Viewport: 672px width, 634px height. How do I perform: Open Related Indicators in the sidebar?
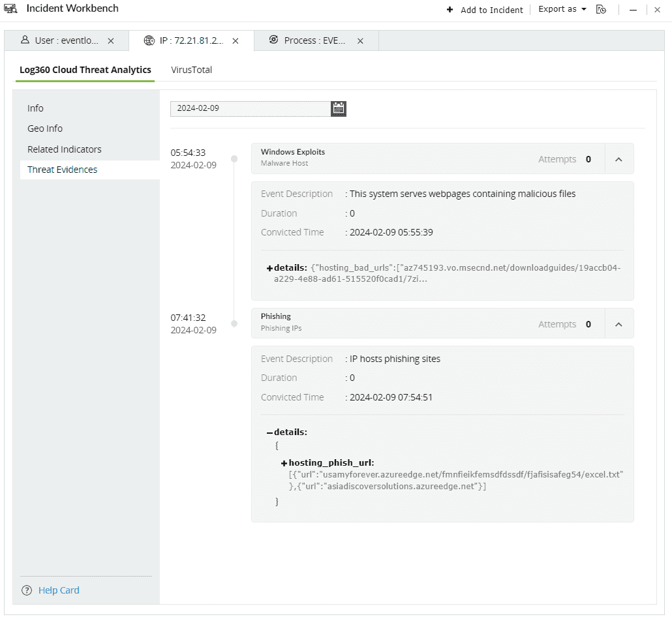click(x=64, y=149)
